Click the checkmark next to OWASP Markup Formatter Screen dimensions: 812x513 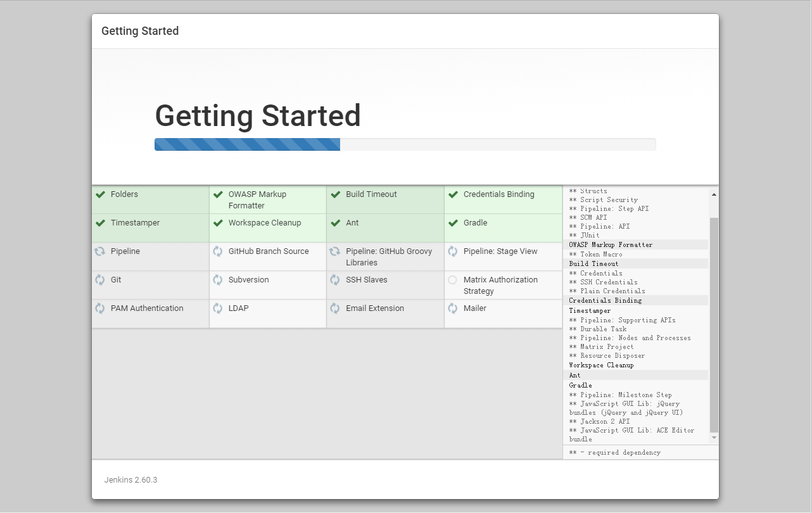click(x=218, y=194)
